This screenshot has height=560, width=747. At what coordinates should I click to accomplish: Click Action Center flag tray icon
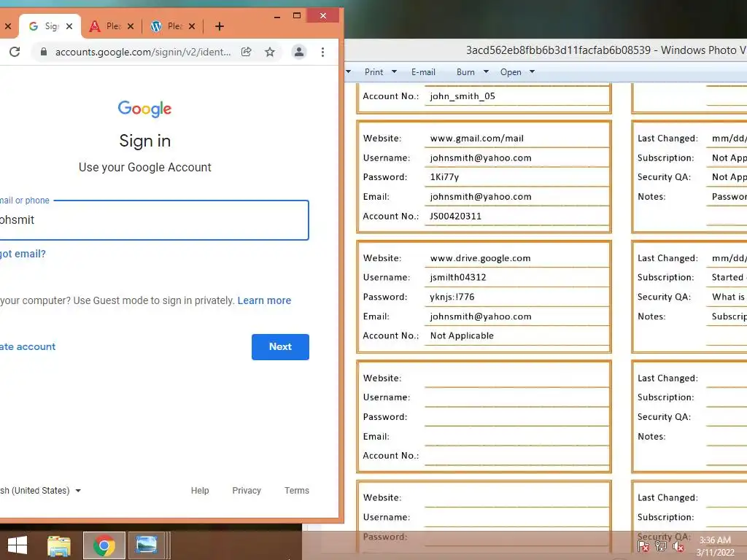coord(643,547)
